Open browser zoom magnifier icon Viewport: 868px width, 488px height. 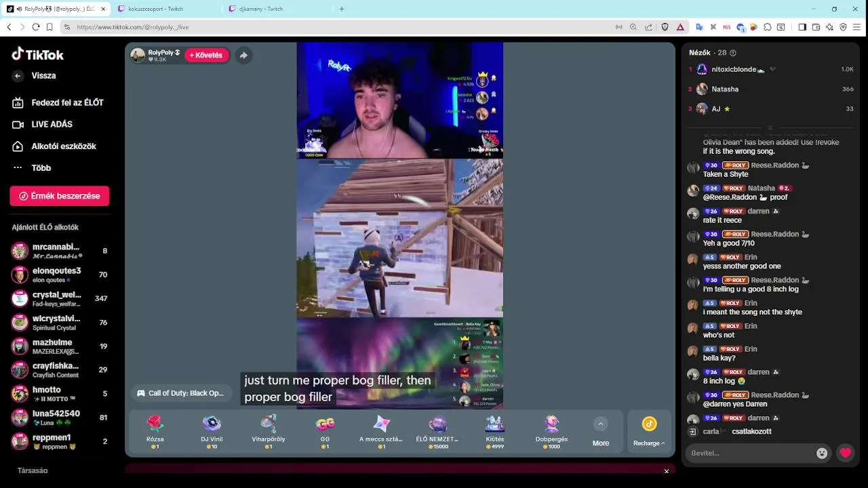click(x=633, y=27)
